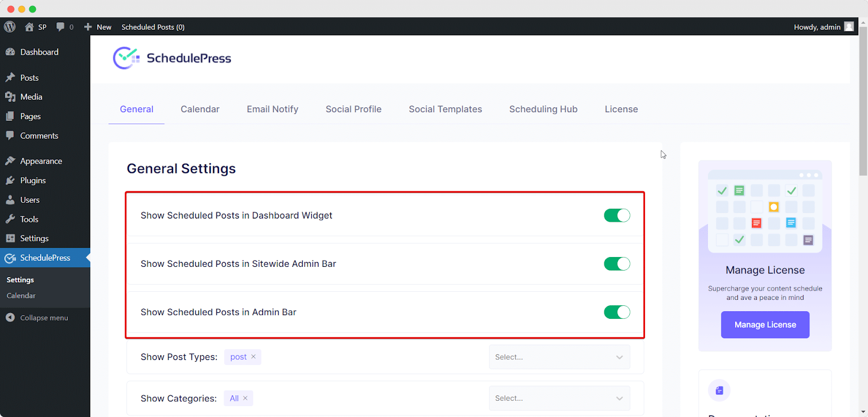Click the page vertical scrollbar thumb
The image size is (868, 417).
coord(863,100)
